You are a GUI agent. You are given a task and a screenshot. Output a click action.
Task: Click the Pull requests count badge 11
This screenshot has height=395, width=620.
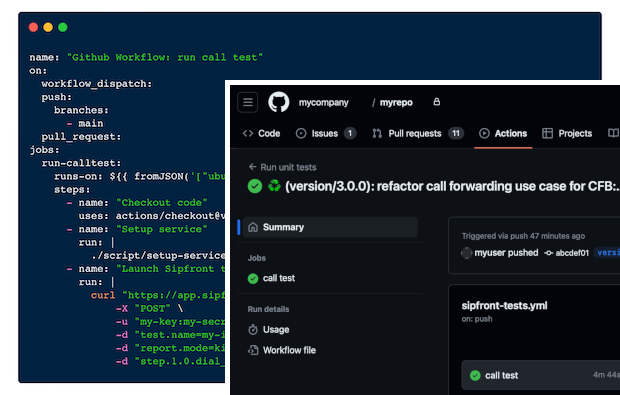456,134
